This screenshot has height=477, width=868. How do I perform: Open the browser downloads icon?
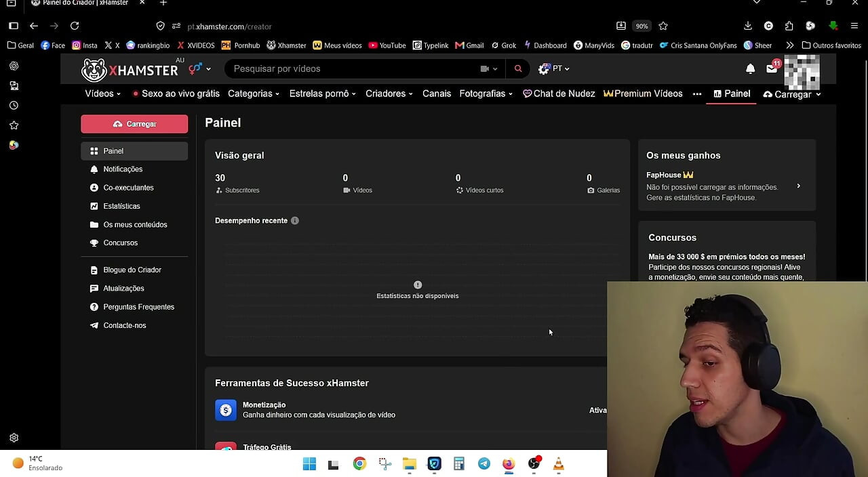748,26
